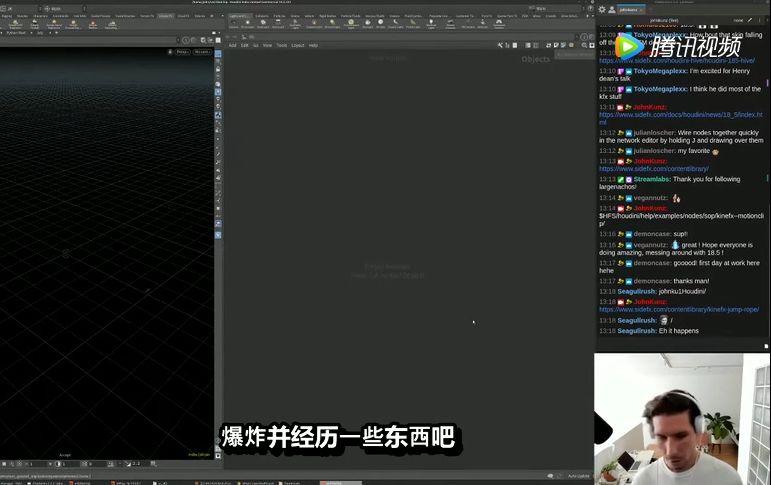Open the houdini news 18_5 link
Viewport: 771px width, 485px height.
point(681,118)
